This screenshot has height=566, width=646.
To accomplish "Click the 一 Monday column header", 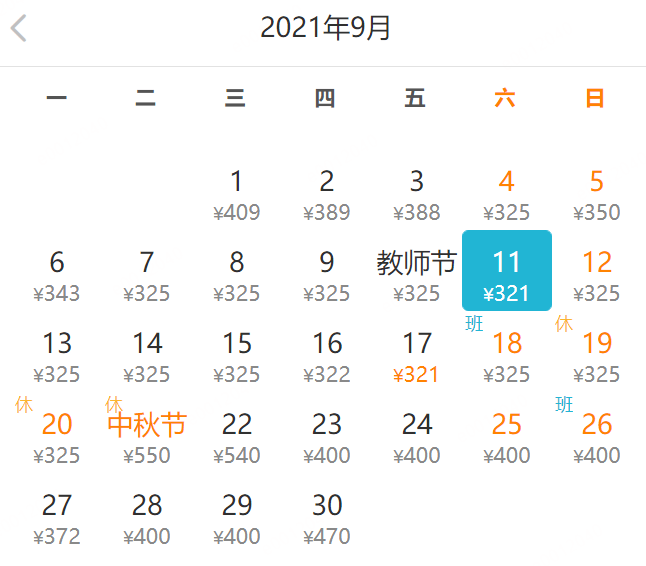I will pyautogui.click(x=56, y=98).
